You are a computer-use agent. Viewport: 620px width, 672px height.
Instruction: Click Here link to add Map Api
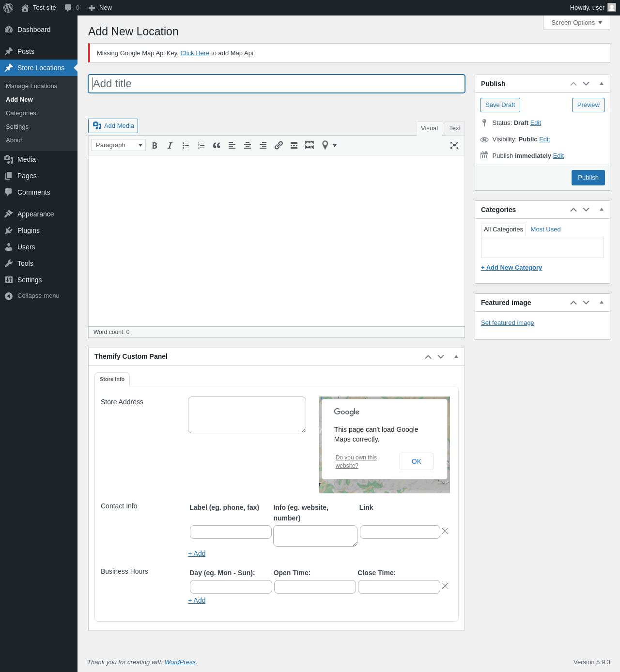click(x=195, y=53)
